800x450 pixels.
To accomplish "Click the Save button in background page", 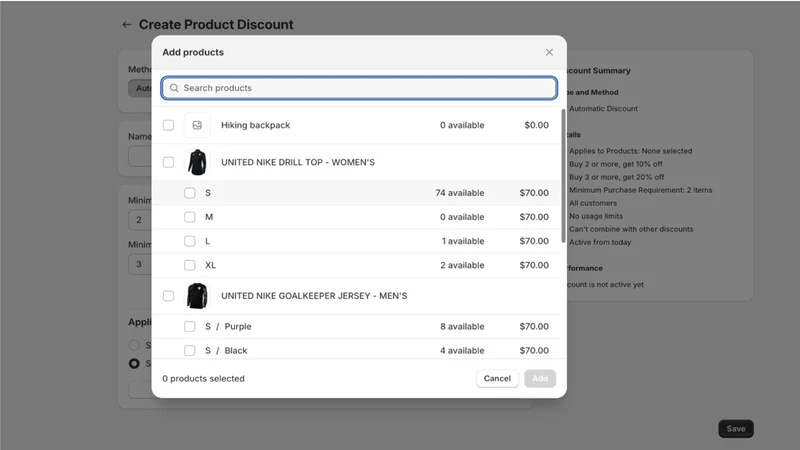I will point(736,429).
